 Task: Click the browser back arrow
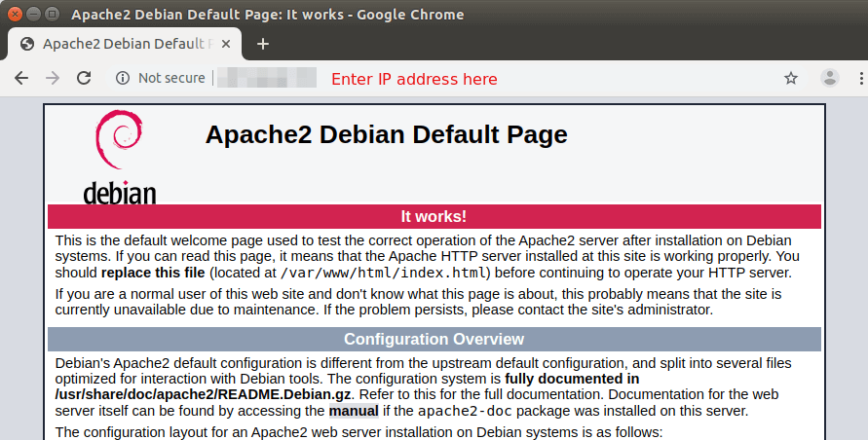21,78
